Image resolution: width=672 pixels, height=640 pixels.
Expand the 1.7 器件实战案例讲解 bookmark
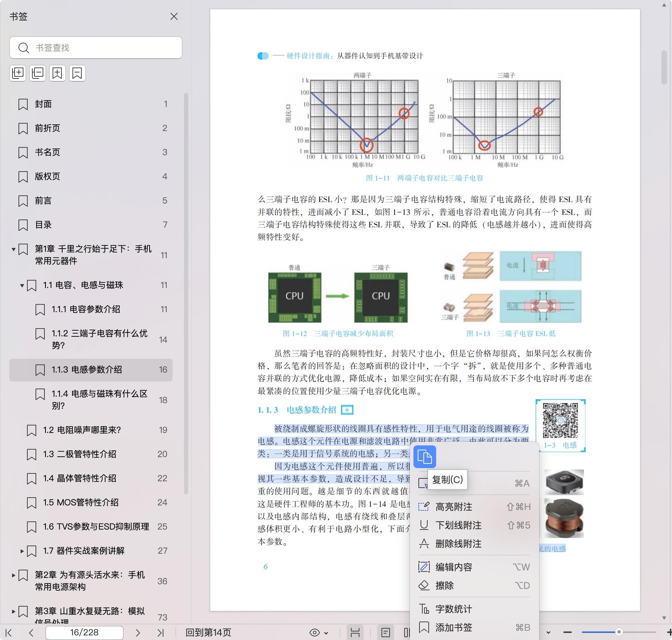22,551
